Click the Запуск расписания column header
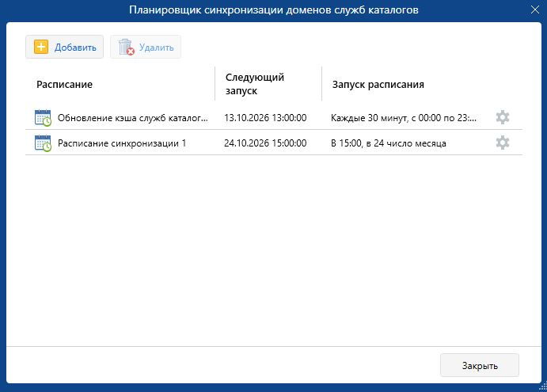547x392 pixels. click(x=378, y=85)
